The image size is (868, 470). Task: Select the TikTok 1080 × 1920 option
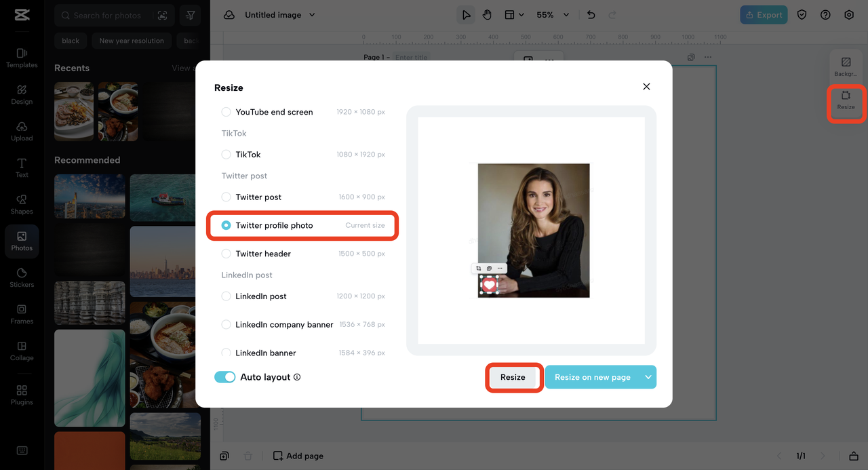tap(303, 155)
